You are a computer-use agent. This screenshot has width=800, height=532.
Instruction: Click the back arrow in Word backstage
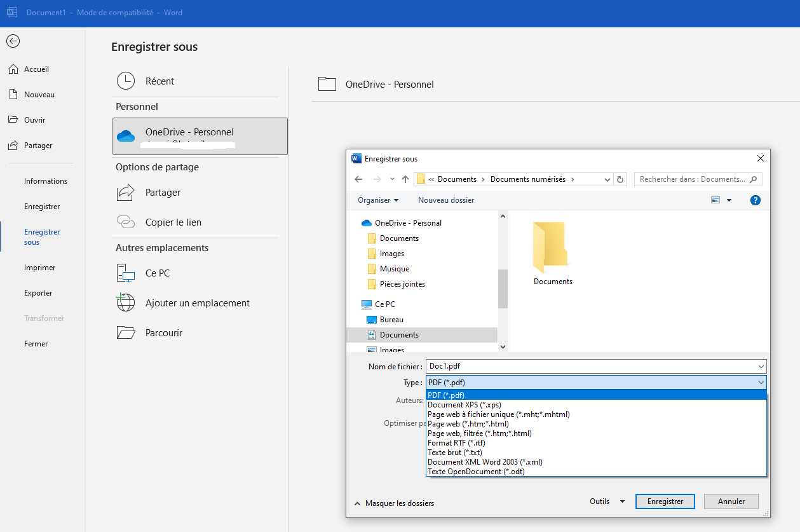tap(13, 41)
